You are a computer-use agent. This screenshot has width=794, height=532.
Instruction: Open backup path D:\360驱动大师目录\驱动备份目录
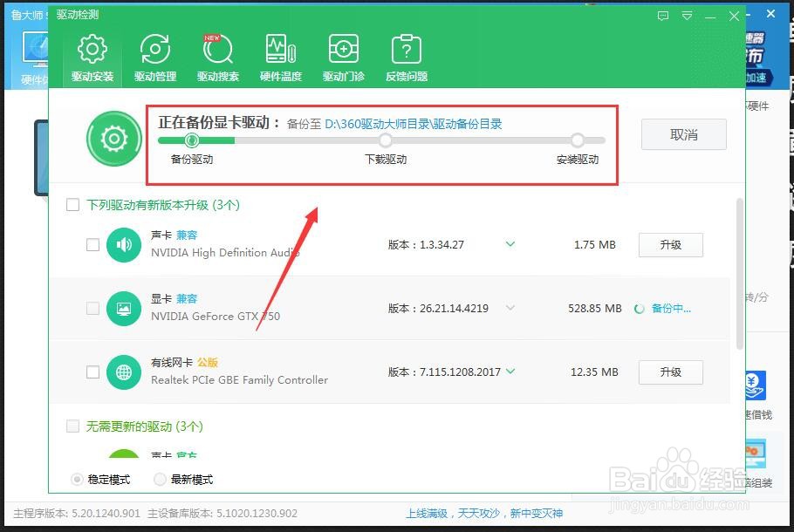pos(414,124)
